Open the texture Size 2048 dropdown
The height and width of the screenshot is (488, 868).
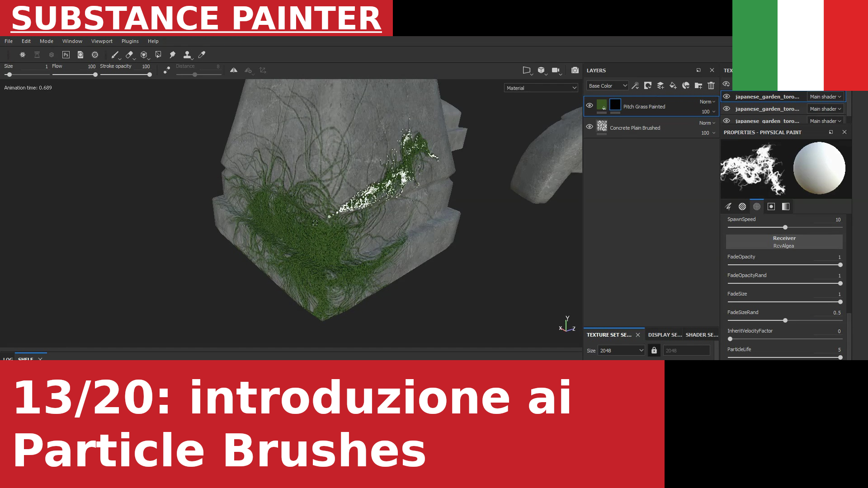622,351
